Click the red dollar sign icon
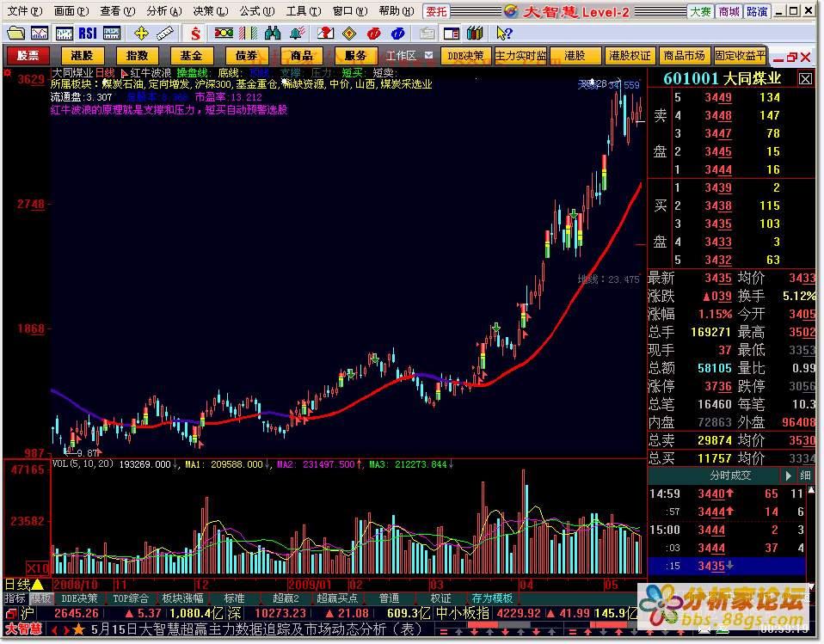The image size is (824, 644). pos(195,34)
